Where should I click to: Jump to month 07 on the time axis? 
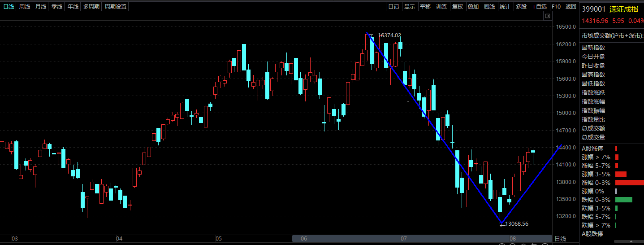[403, 239]
